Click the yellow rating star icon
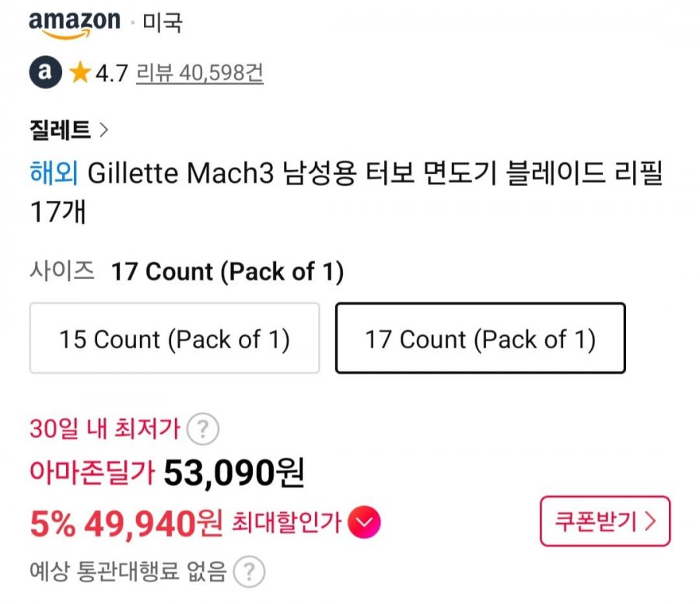The height and width of the screenshot is (604, 700). 79,73
